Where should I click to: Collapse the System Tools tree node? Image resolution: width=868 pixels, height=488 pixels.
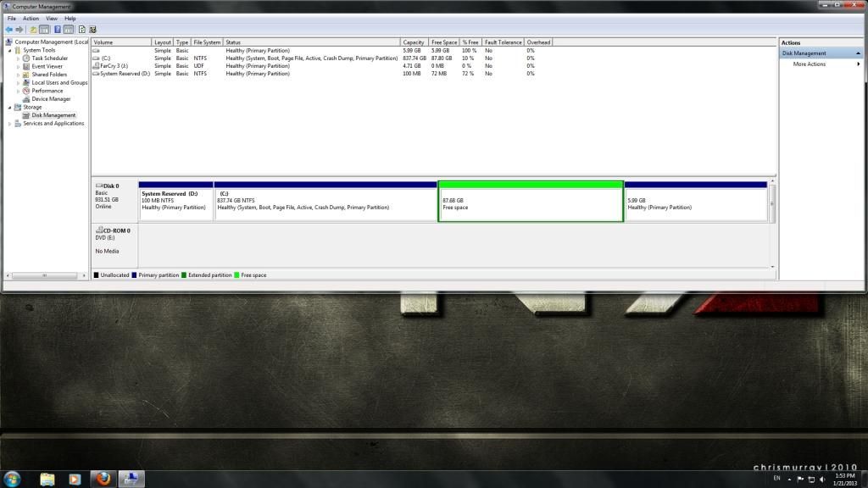pos(10,50)
